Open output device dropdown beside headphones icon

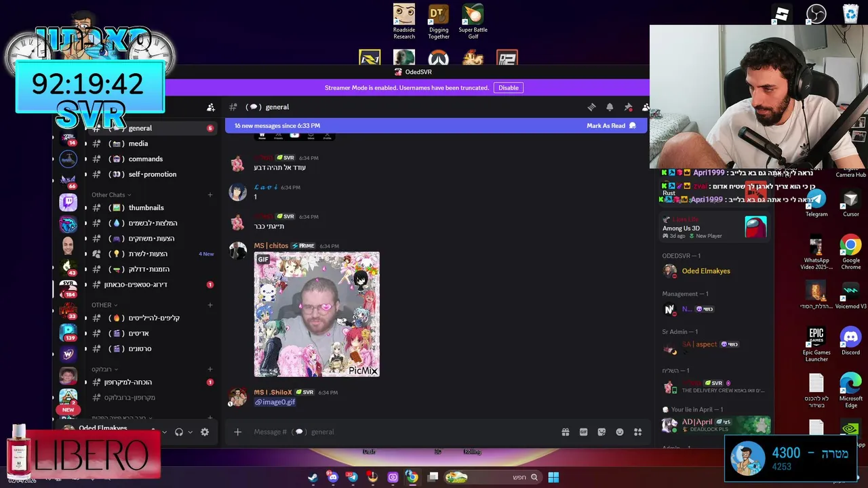tap(191, 432)
